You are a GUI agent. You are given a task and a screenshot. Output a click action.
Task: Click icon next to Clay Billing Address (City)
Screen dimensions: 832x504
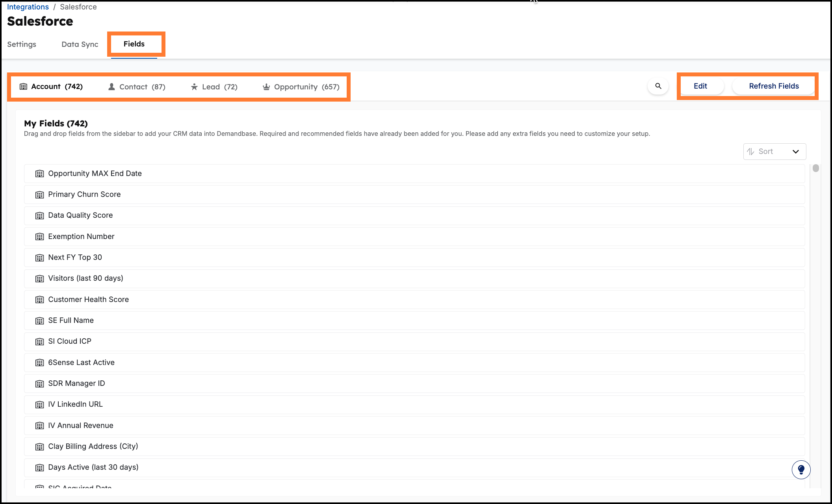pos(39,447)
